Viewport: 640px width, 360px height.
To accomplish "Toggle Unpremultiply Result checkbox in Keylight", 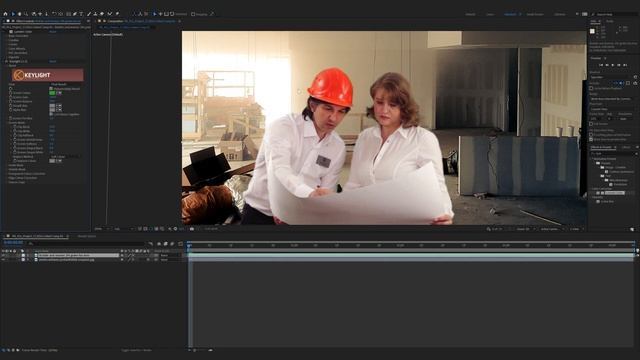I will [51, 89].
